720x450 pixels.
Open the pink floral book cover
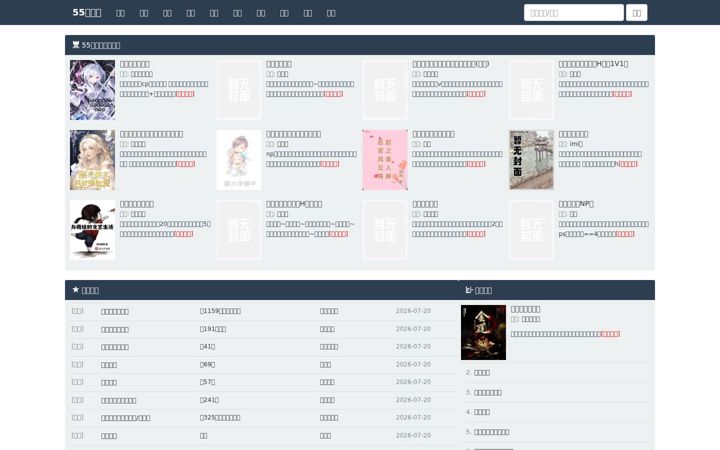point(385,160)
